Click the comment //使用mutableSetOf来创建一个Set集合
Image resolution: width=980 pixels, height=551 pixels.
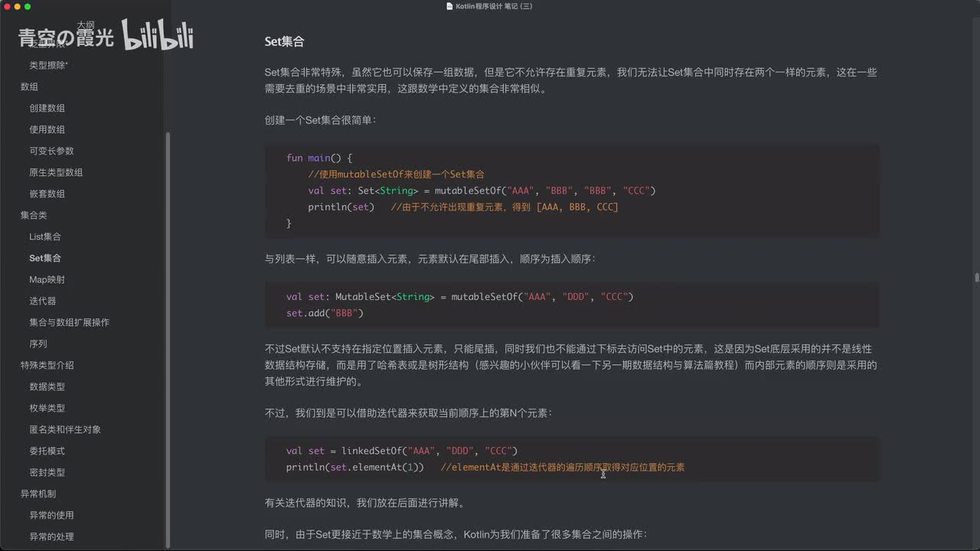coord(396,174)
